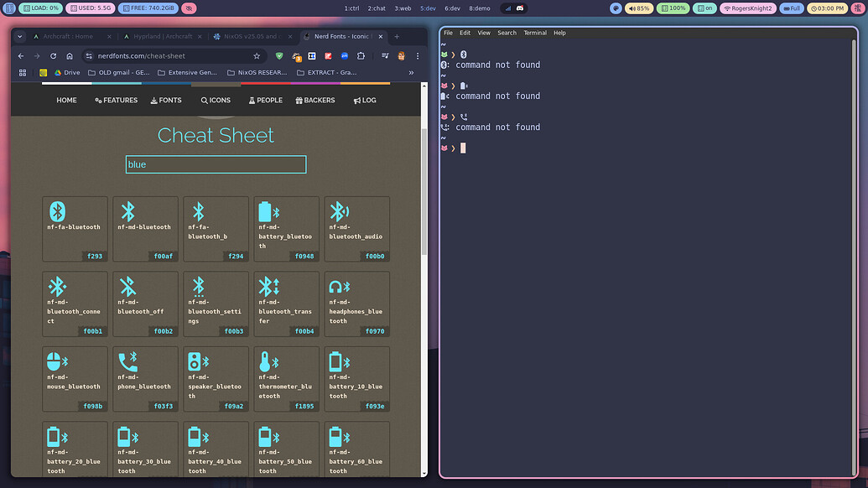This screenshot has width=868, height=488.
Task: Open the browser extensions puzzle icon
Action: click(361, 55)
